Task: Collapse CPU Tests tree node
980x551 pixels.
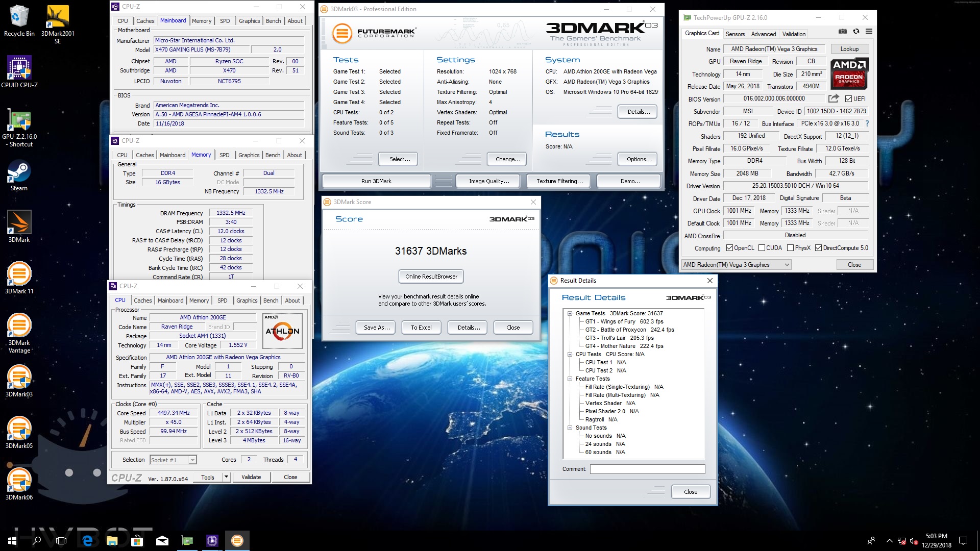Action: click(570, 354)
